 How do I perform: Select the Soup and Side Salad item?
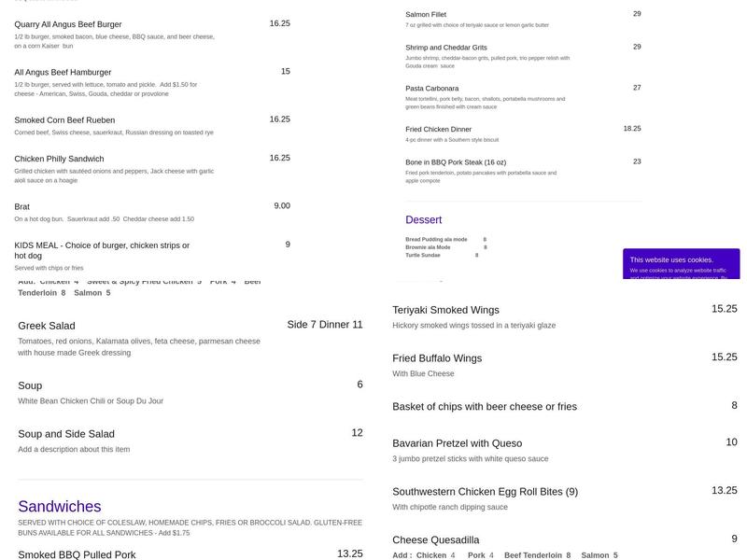pyautogui.click(x=63, y=433)
